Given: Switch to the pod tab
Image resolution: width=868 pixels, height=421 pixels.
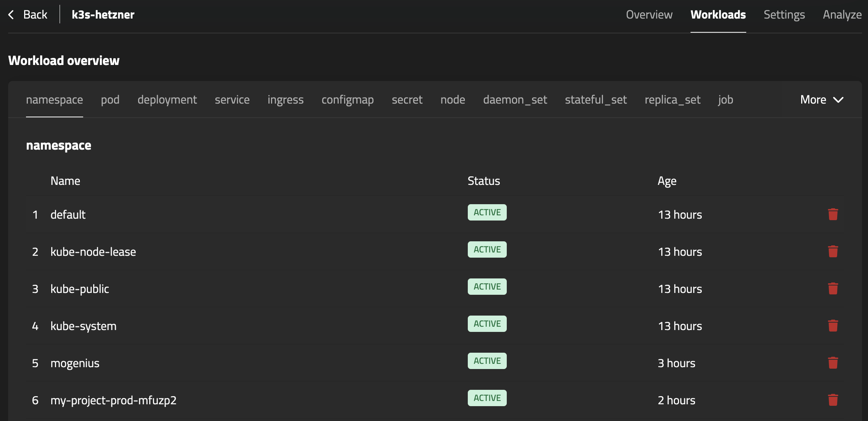Looking at the screenshot, I should point(110,99).
